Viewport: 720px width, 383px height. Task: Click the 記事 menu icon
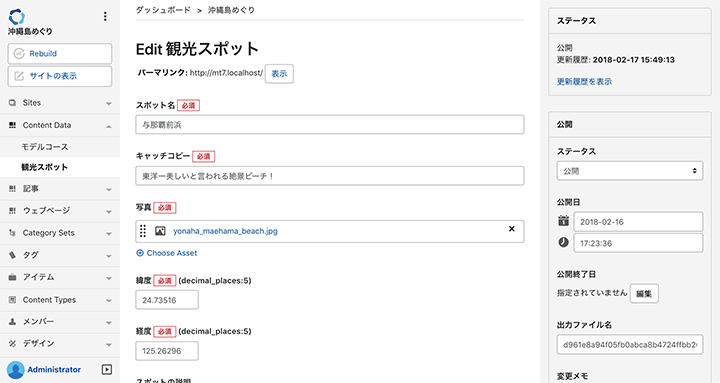12,188
